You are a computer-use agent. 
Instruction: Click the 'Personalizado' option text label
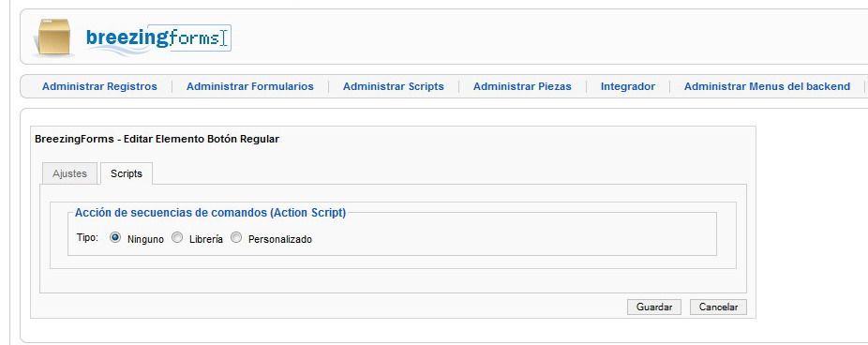coord(280,239)
